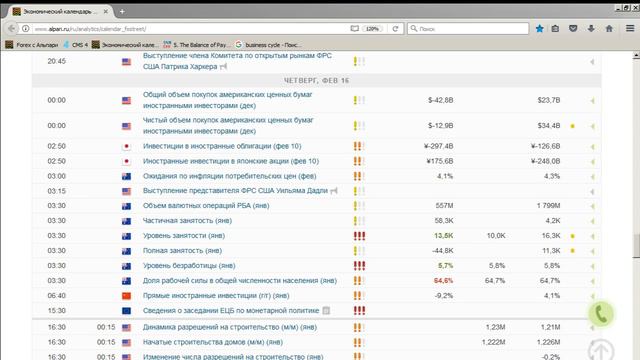
Task: Close the Экономический календарь tab
Action: (106, 11)
